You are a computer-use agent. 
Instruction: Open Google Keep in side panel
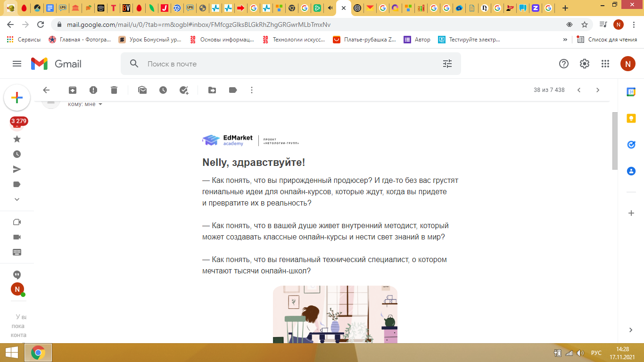coord(631,118)
